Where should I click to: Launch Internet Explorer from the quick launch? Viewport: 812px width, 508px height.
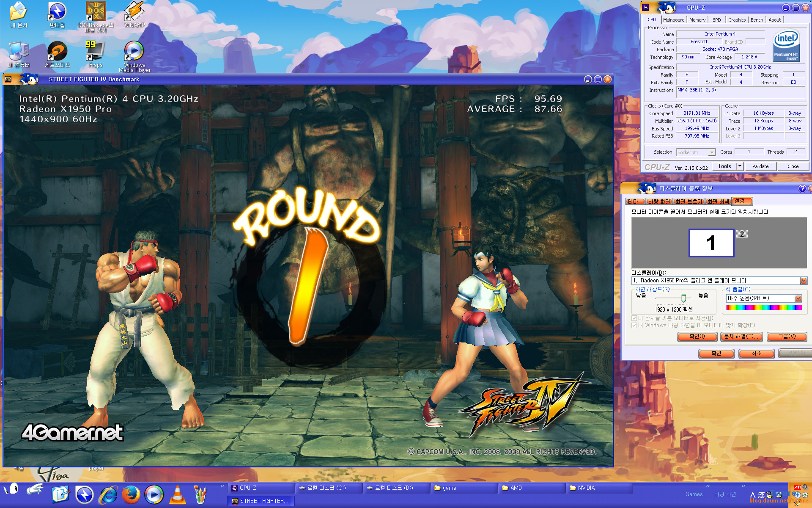click(108, 494)
